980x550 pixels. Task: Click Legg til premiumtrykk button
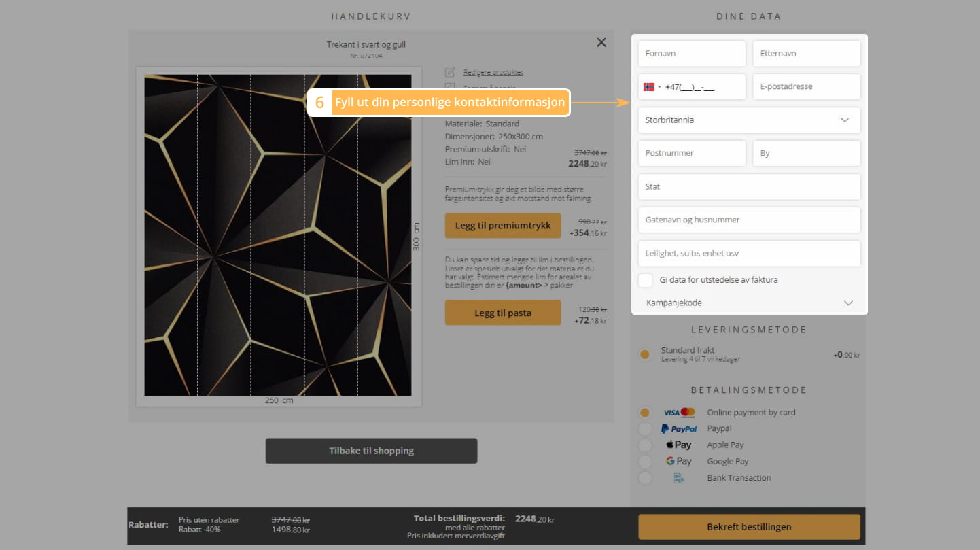(503, 226)
